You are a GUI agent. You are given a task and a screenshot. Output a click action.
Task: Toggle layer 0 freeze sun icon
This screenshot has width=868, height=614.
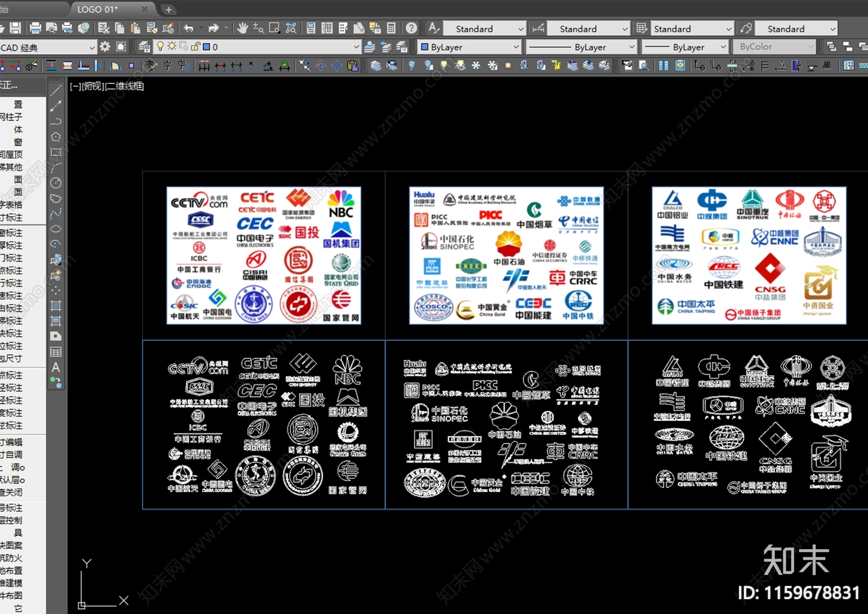171,47
